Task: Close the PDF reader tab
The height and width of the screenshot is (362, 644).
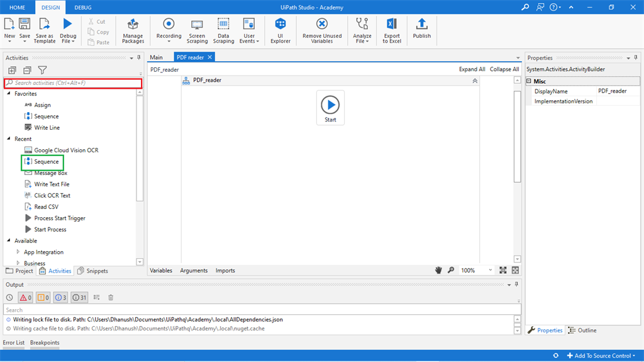Action: point(210,57)
